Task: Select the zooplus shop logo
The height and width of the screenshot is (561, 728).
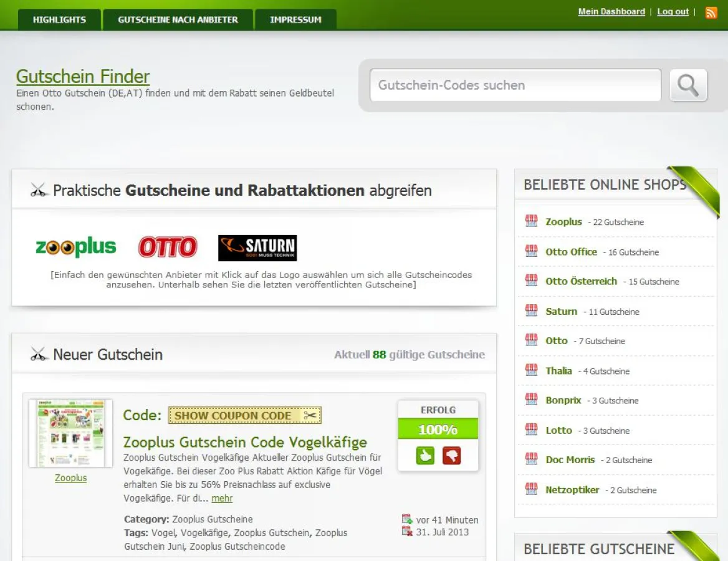Action: tap(75, 247)
